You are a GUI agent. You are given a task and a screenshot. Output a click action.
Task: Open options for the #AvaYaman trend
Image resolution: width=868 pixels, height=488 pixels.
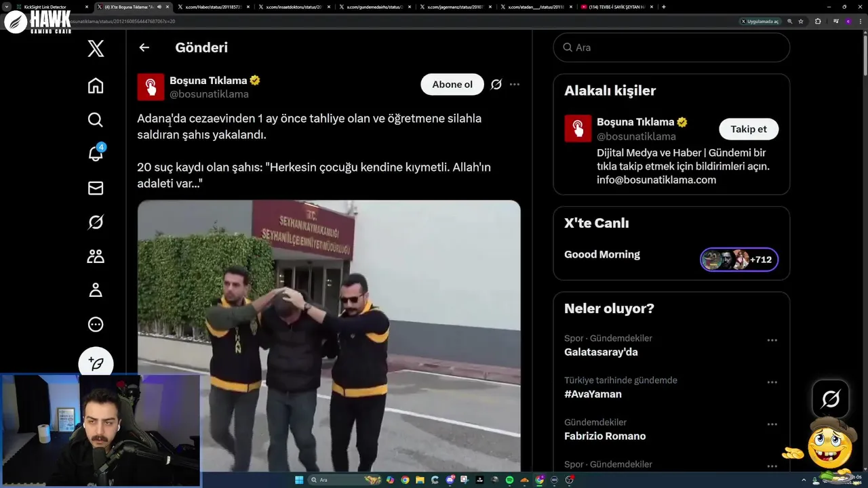[772, 382]
